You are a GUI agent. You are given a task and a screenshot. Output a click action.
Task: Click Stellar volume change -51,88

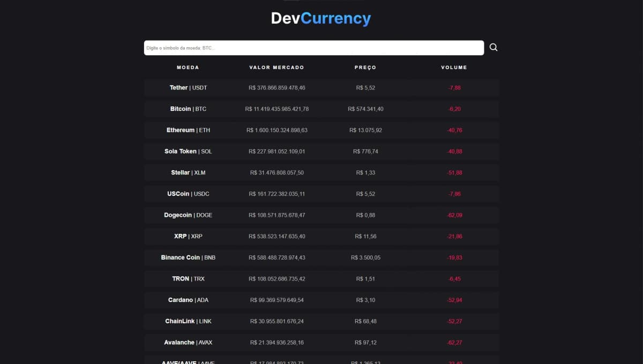(454, 172)
